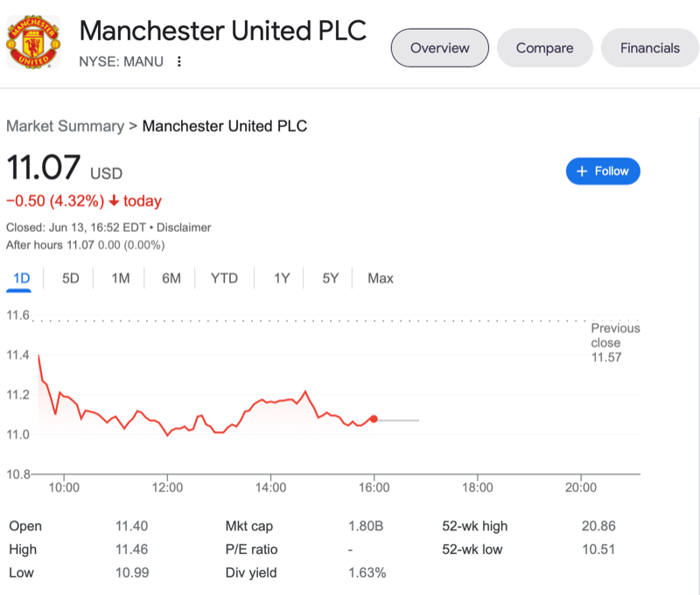Switch the chart to YTD
Screen dimensions: 700x595
[x=224, y=278]
